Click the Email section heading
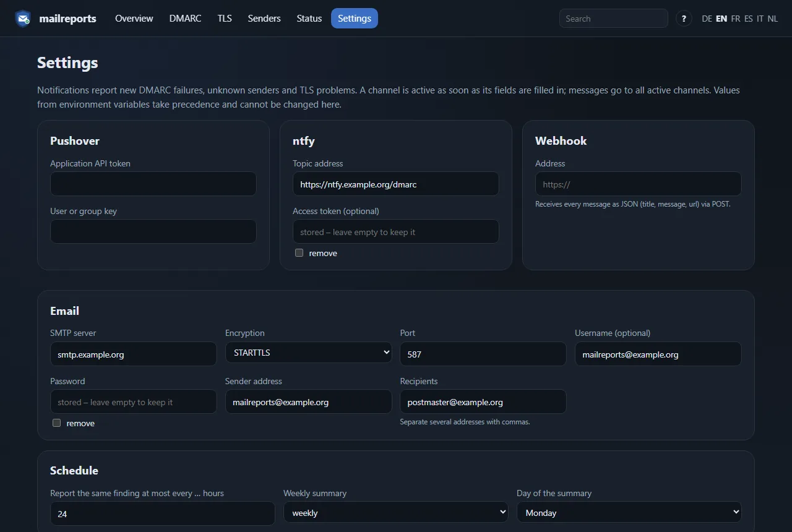 point(64,311)
